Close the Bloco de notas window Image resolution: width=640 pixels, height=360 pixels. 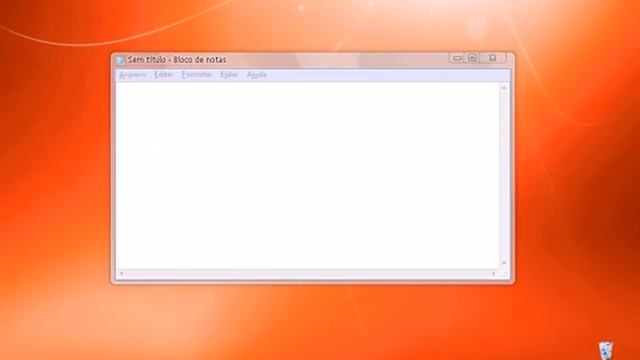[x=493, y=58]
